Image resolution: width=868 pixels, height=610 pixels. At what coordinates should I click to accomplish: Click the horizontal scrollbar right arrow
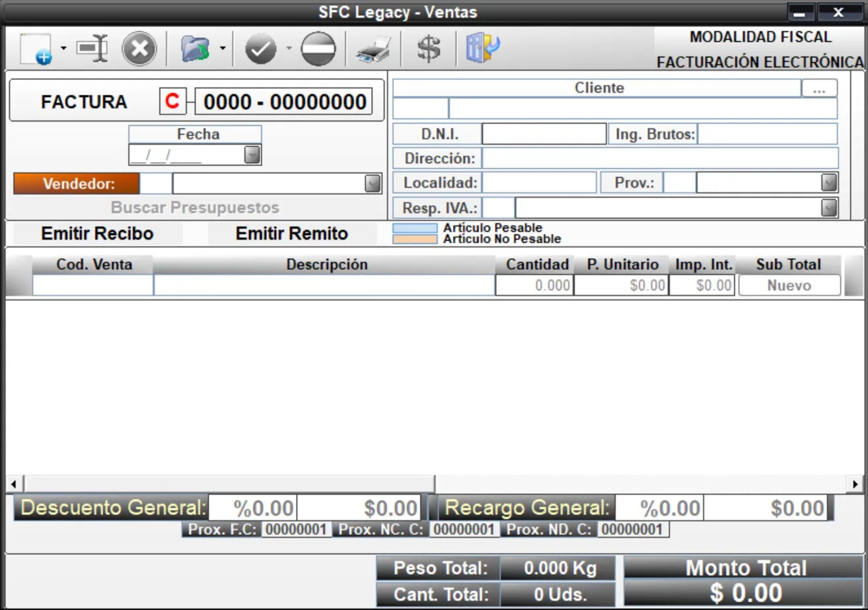click(x=856, y=483)
